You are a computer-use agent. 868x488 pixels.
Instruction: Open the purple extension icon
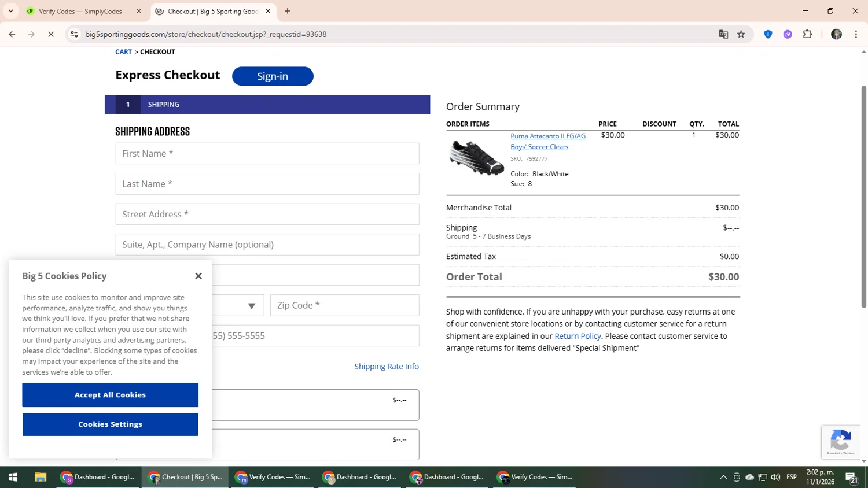coord(788,34)
